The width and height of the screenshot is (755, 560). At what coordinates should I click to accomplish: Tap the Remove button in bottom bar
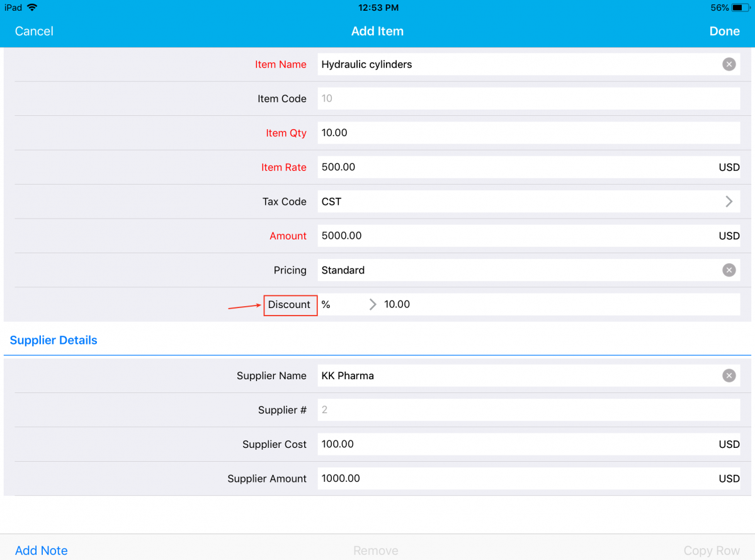click(376, 551)
